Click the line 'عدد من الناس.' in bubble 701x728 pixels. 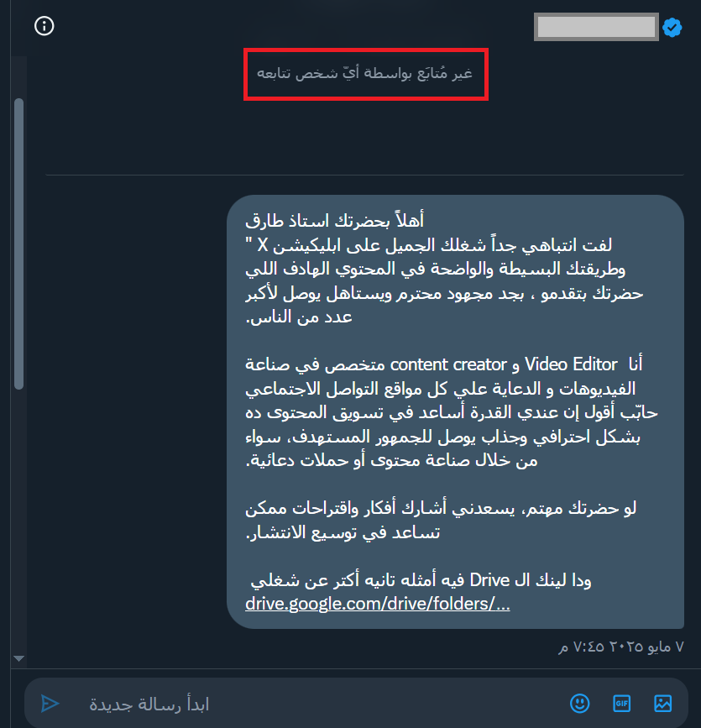[299, 317]
